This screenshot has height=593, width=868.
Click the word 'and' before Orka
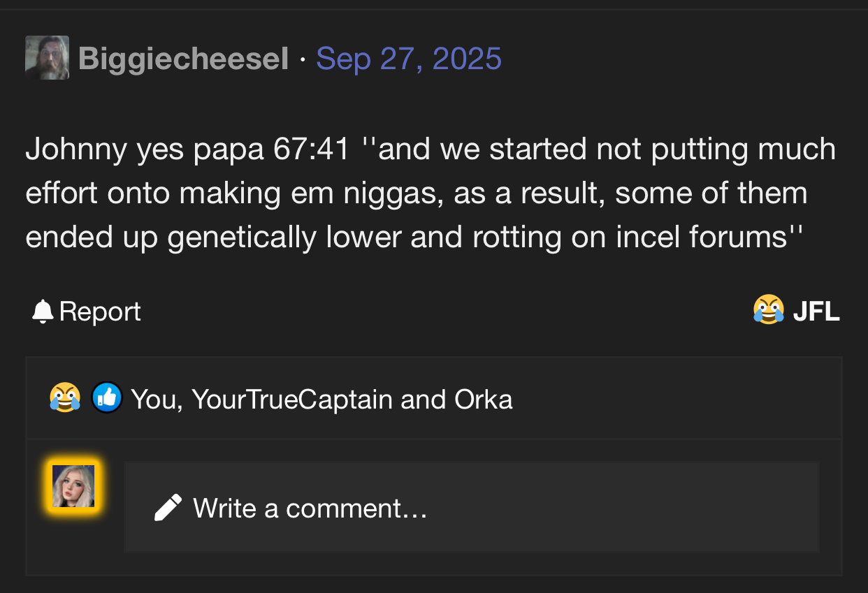[424, 400]
